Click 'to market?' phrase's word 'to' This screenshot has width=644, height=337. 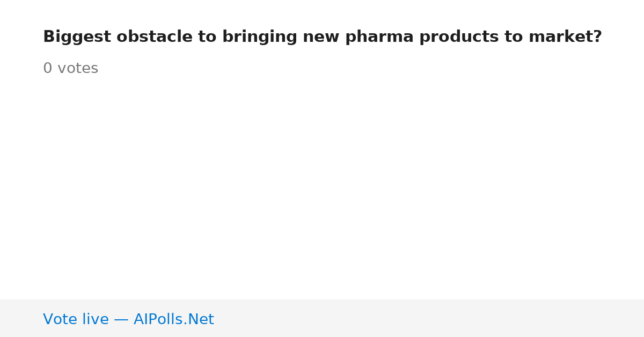(x=514, y=37)
